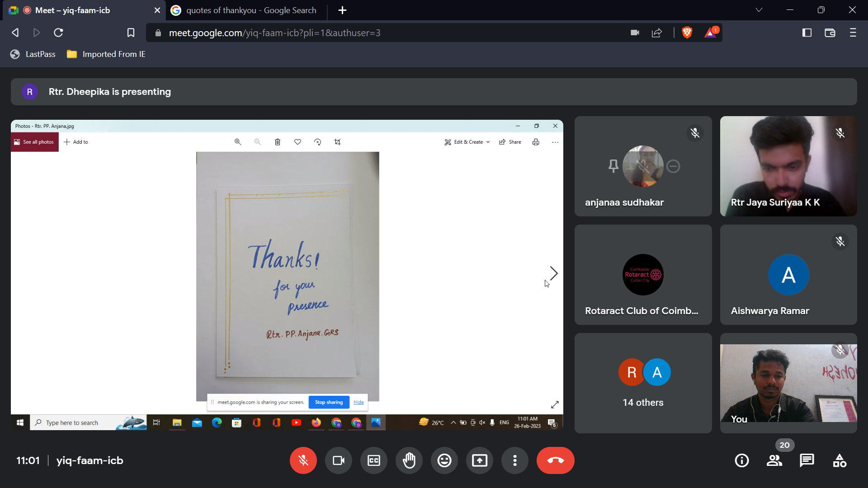The width and height of the screenshot is (868, 488).
Task: Open more options three-dot menu
Action: (x=515, y=460)
